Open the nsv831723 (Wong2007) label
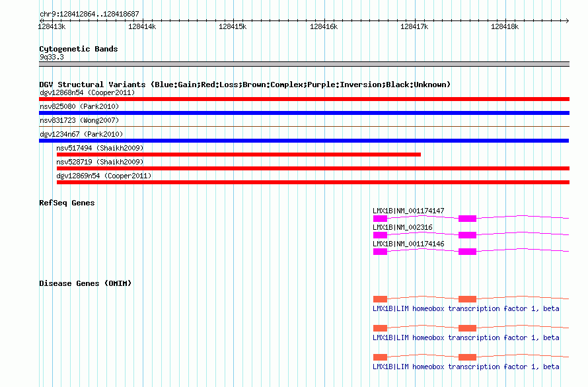The height and width of the screenshot is (387, 588). point(79,120)
